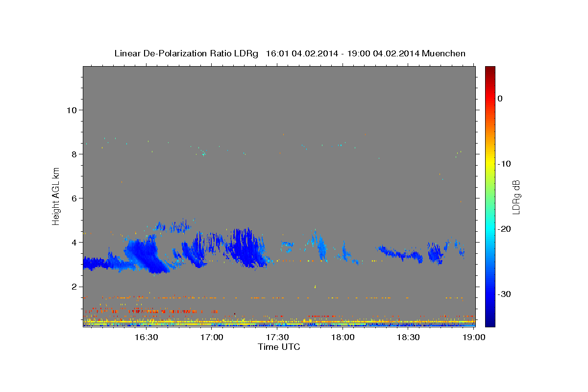Image resolution: width=588 pixels, height=392 pixels.
Task: Click the dark red top of colorbar
Action: pos(490,70)
